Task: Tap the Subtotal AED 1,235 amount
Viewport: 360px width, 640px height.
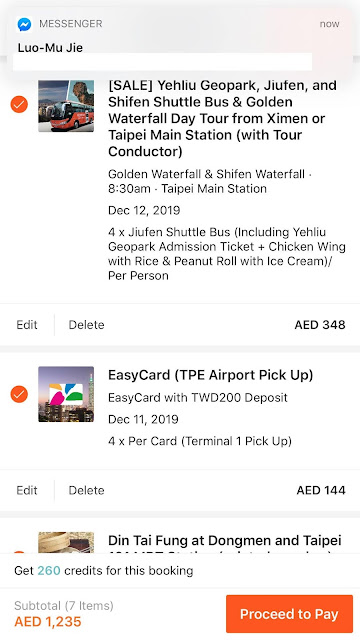Action: [48, 622]
